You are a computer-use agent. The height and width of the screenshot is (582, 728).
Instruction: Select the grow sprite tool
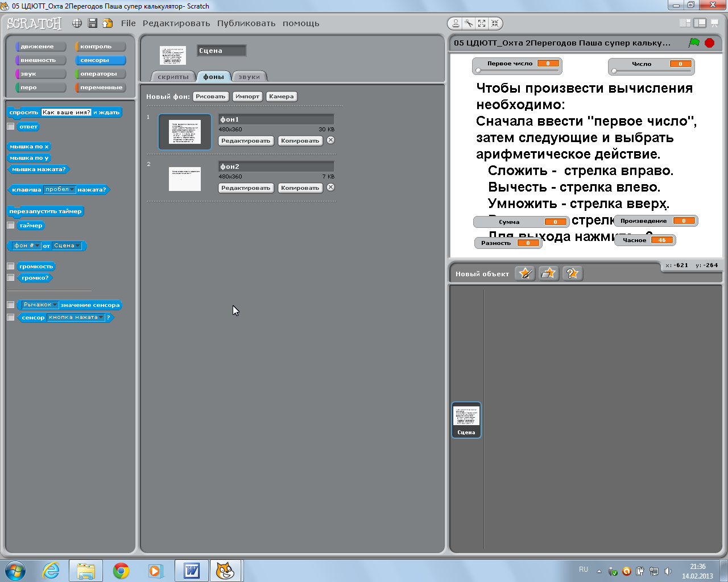[482, 23]
